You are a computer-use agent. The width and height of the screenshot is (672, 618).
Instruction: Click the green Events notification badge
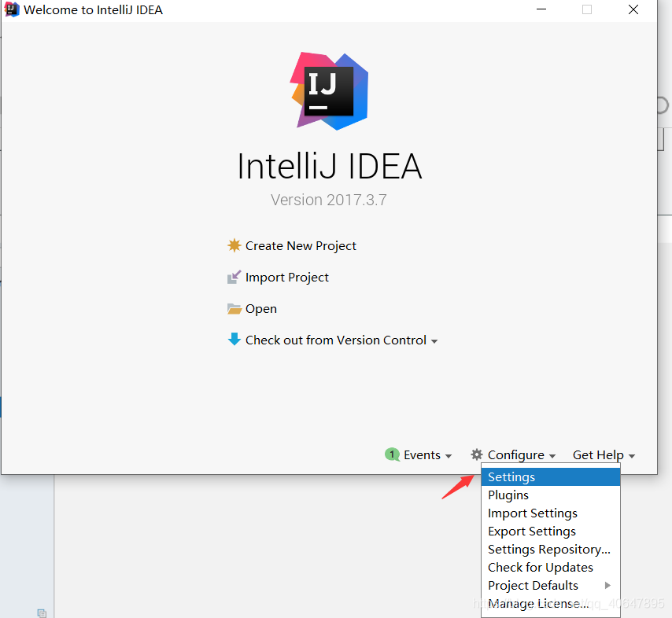click(392, 454)
